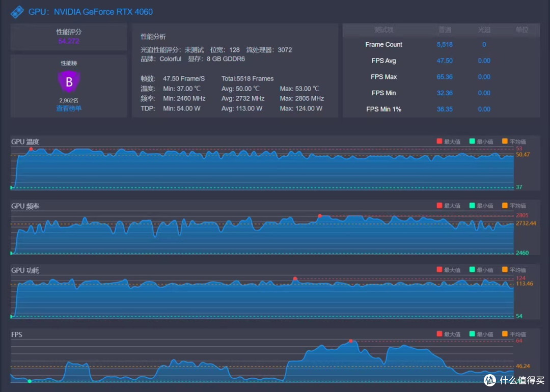
Task: Click the FPS Min 1% value 36.35
Action: (445, 109)
